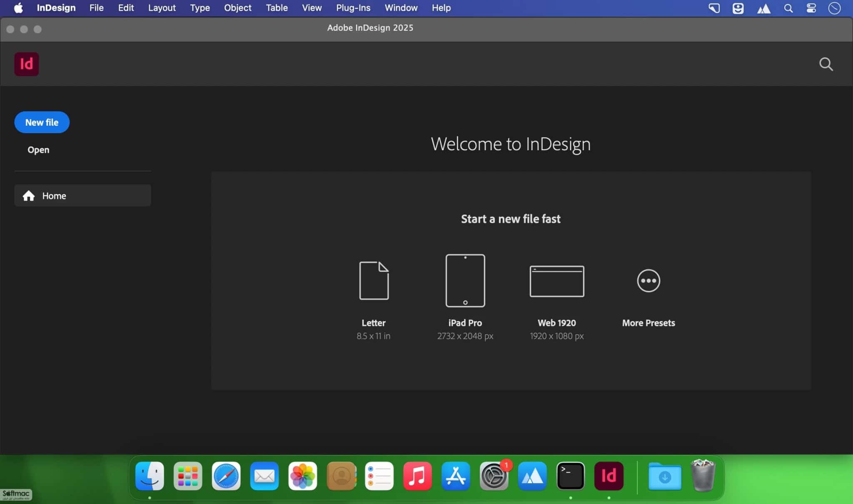Click the Open button in sidebar
Image resolution: width=853 pixels, height=504 pixels.
point(38,150)
